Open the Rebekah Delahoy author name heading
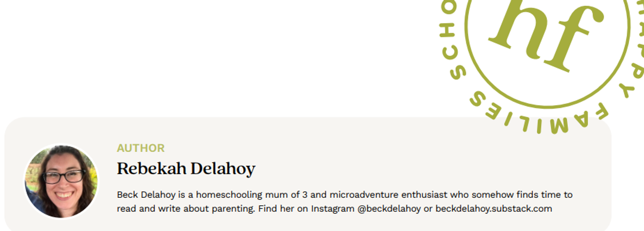 click(186, 169)
